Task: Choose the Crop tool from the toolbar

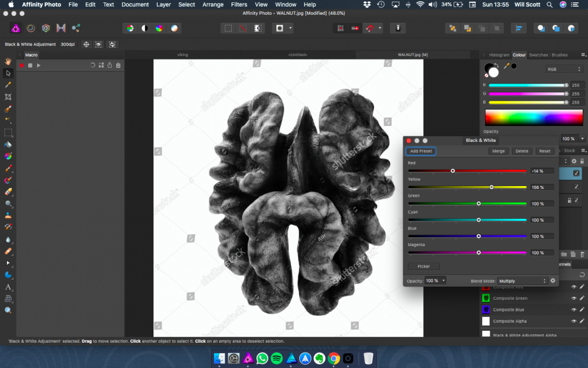Action: (8, 96)
